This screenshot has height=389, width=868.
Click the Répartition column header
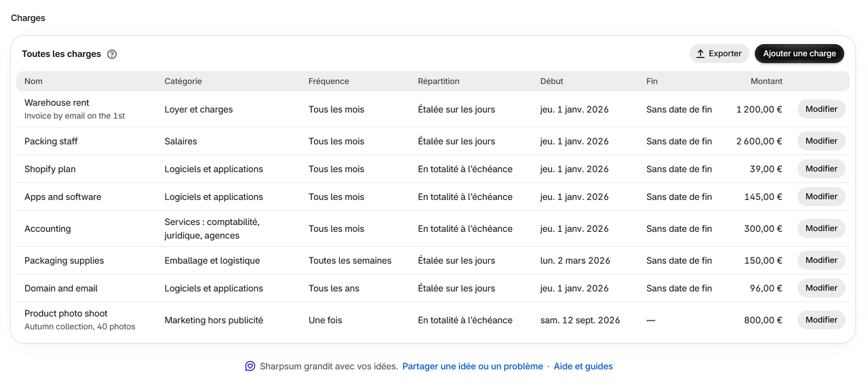[439, 81]
